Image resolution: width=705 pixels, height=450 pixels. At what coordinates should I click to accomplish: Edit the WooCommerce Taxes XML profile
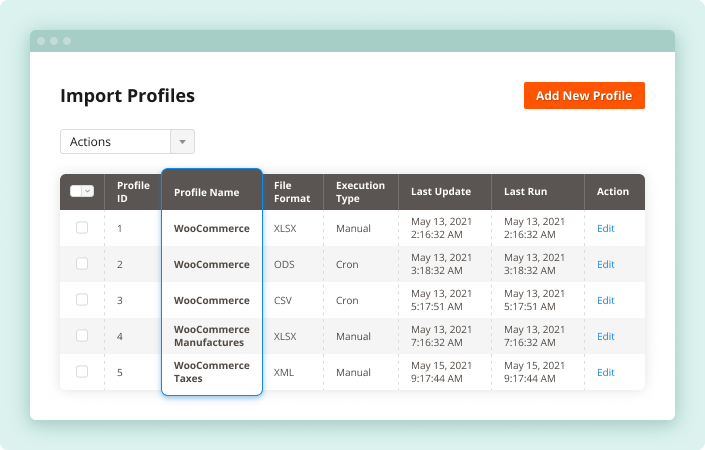coord(605,372)
